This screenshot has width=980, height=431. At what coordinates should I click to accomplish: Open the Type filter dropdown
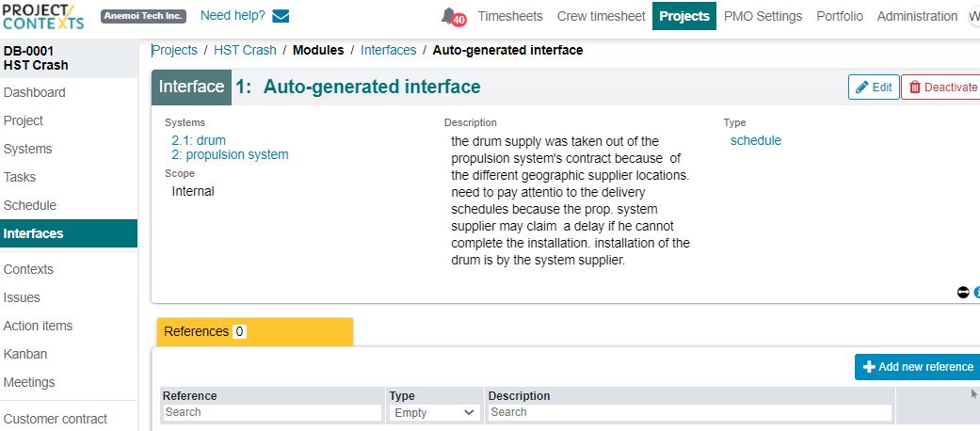[x=434, y=412]
